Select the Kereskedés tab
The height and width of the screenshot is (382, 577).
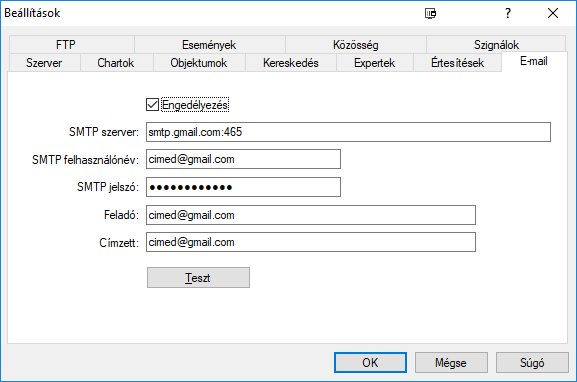pos(291,63)
